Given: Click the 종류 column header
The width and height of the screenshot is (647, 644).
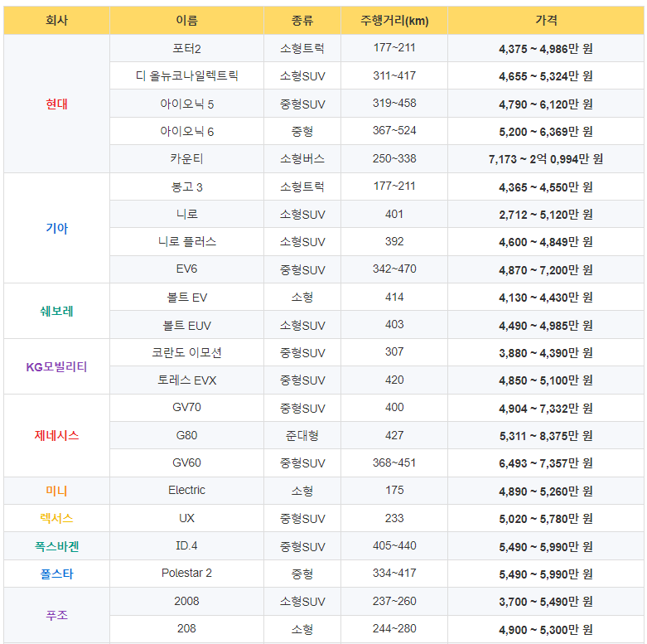Looking at the screenshot, I should tap(302, 20).
